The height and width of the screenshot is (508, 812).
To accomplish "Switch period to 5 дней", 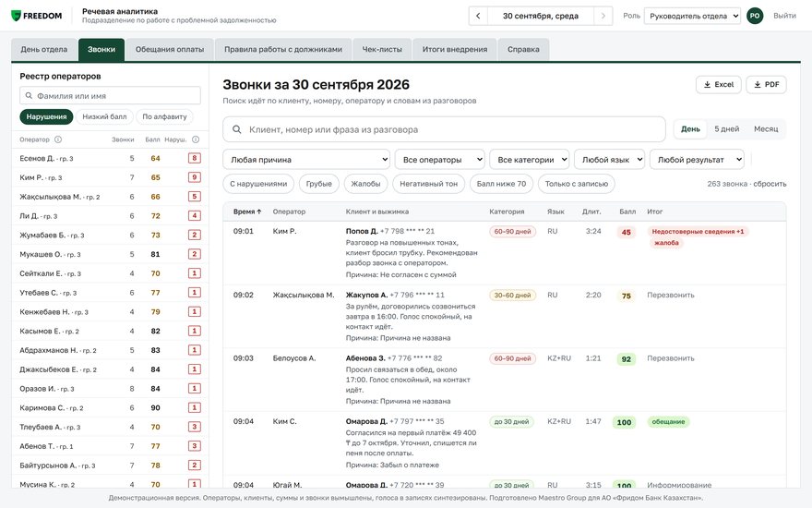I will click(x=726, y=129).
